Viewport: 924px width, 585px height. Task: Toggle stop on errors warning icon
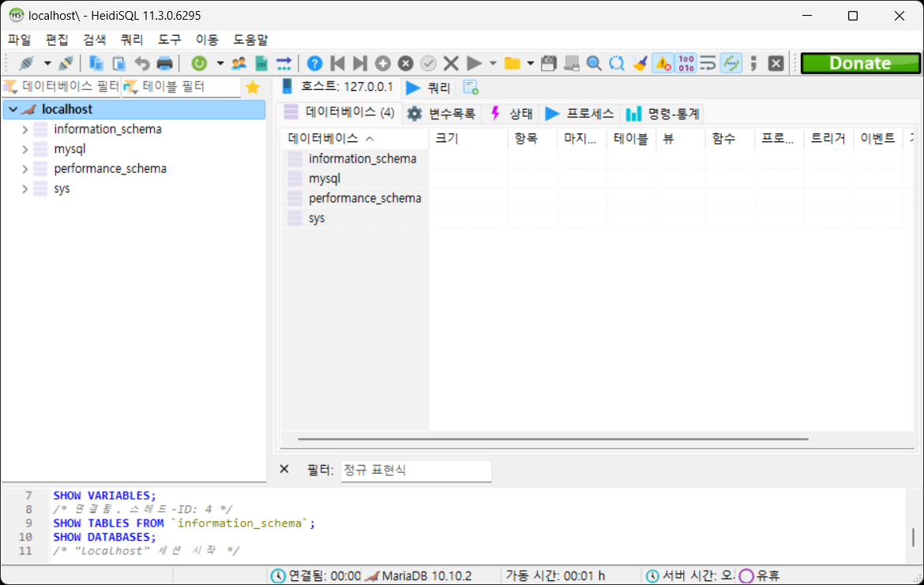pyautogui.click(x=663, y=63)
